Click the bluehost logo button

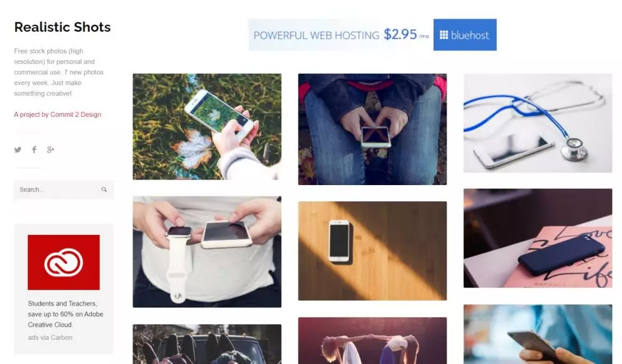tap(465, 35)
